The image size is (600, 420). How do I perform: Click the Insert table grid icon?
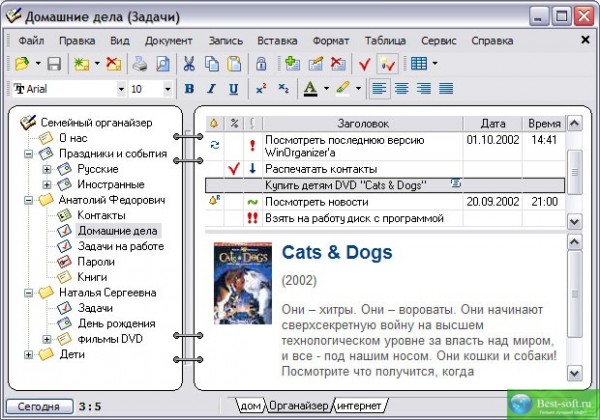pos(419,63)
